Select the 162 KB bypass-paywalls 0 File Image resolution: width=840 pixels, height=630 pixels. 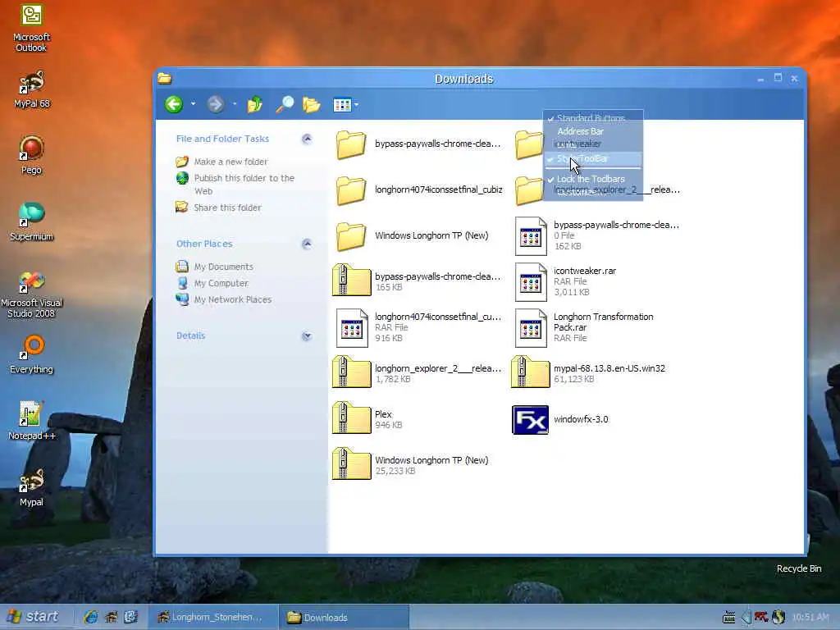coord(531,235)
